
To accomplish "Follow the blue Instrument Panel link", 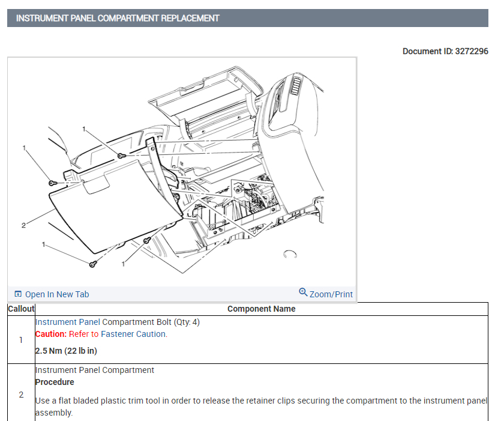I will click(67, 322).
